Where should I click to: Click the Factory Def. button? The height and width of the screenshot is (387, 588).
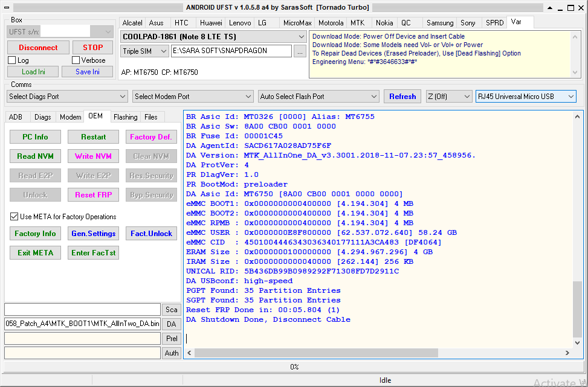(x=151, y=136)
